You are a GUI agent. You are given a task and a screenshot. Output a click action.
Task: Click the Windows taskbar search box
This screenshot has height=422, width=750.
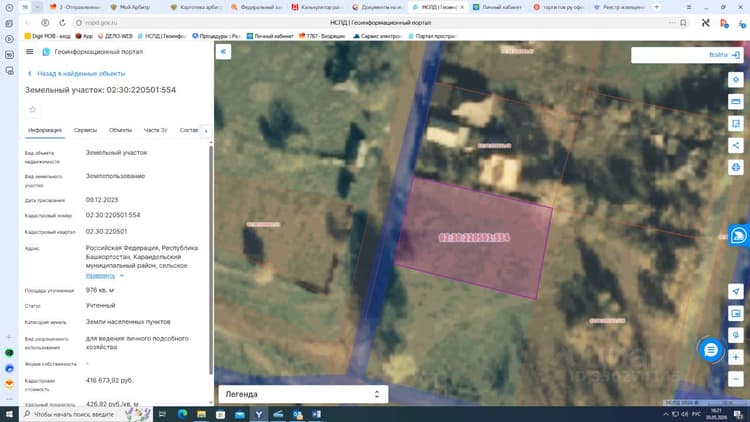[x=86, y=414]
